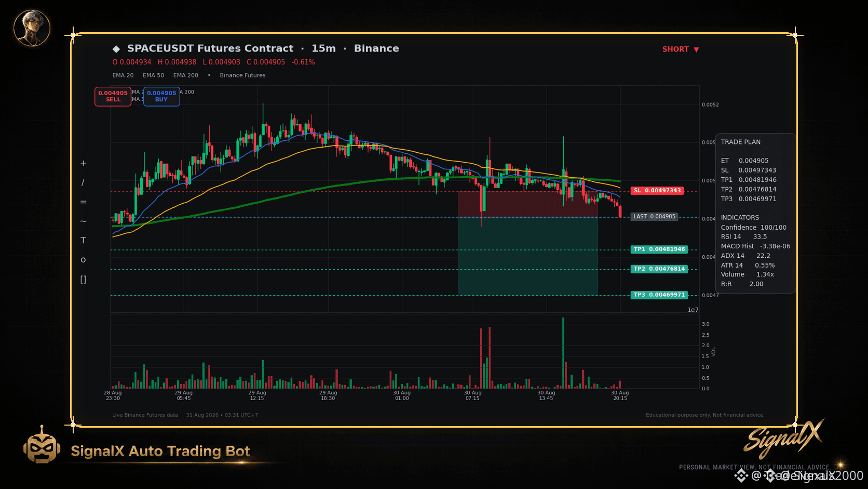Click the blue BUY 0.004905 button

click(161, 96)
